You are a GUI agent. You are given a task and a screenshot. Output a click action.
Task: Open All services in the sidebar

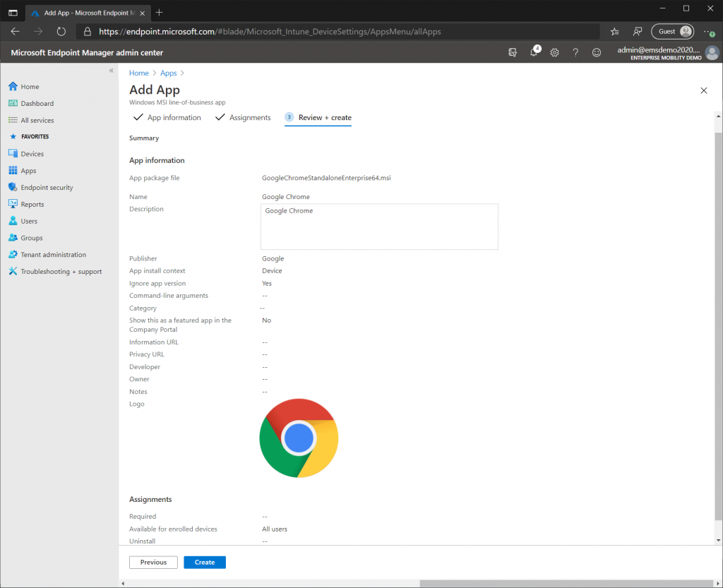(x=31, y=120)
